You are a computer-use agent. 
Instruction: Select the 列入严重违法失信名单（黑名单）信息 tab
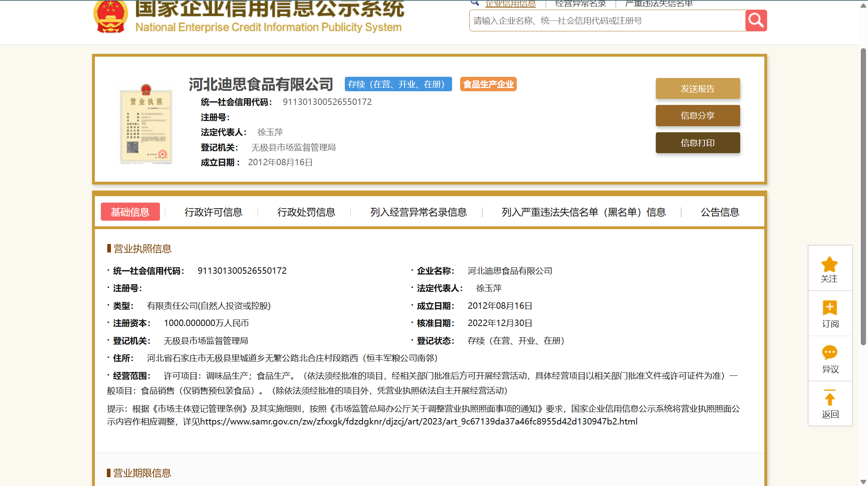[583, 212]
